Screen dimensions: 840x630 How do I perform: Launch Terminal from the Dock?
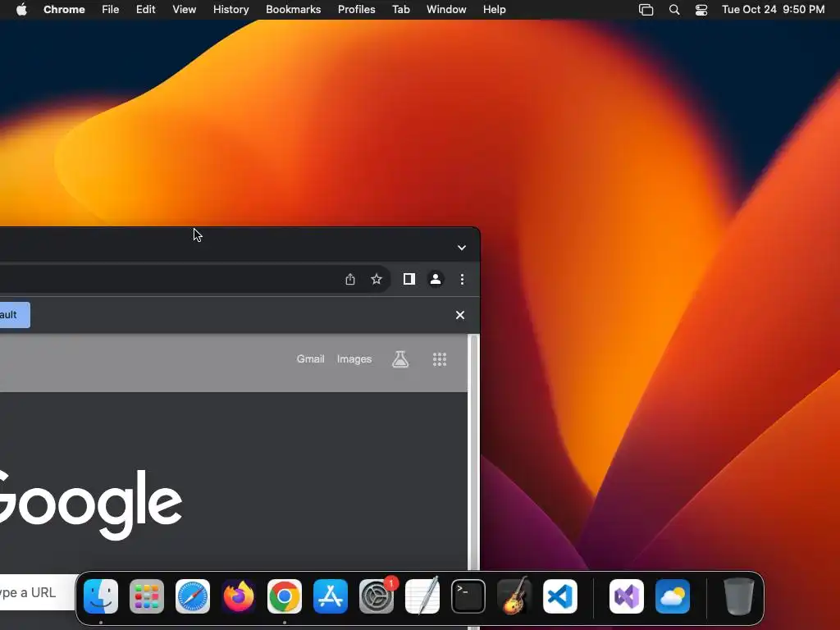click(468, 596)
